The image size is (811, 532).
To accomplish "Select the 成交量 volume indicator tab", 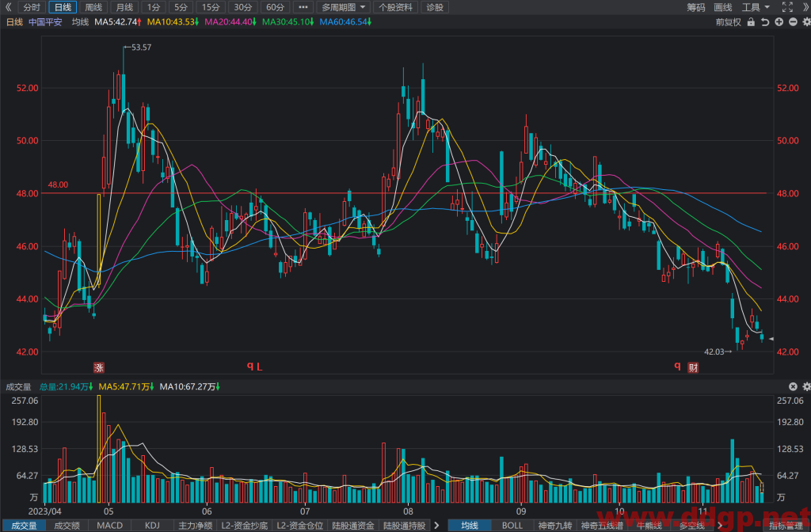I will (x=24, y=526).
